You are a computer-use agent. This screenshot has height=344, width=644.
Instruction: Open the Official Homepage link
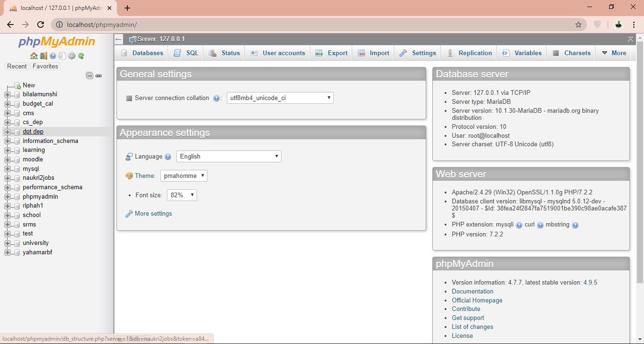[x=477, y=301]
